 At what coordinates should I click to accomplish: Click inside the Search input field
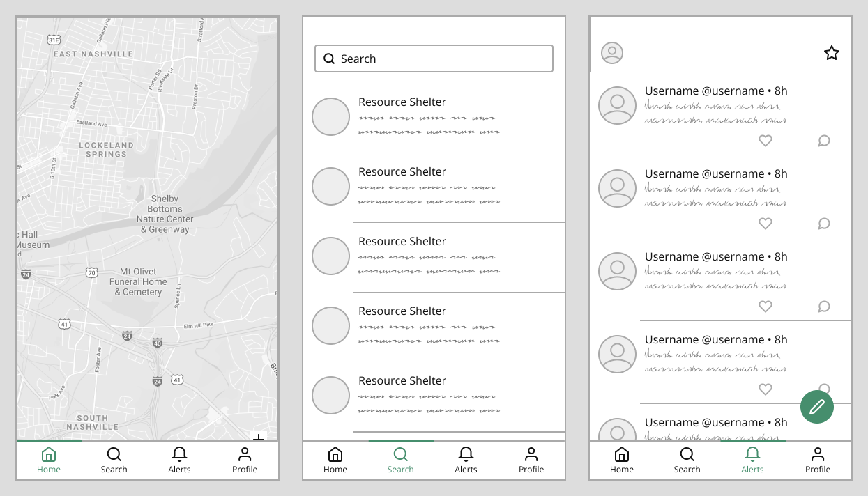[x=432, y=59]
